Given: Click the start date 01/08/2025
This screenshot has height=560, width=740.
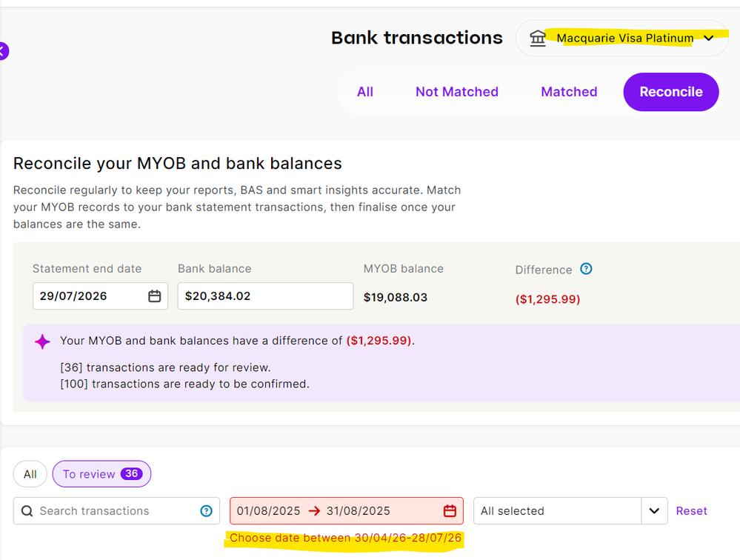Looking at the screenshot, I should (x=269, y=511).
